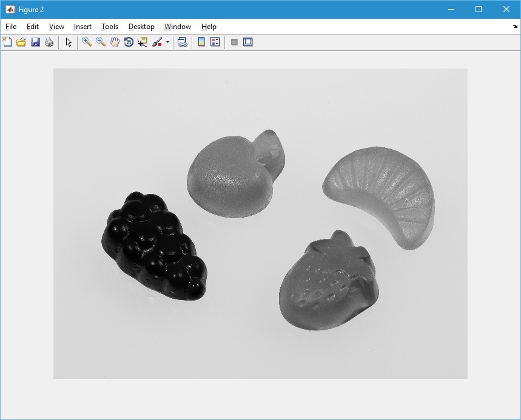The image size is (521, 420).
Task: Select the Zoom In magnifier tool
Action: click(87, 42)
